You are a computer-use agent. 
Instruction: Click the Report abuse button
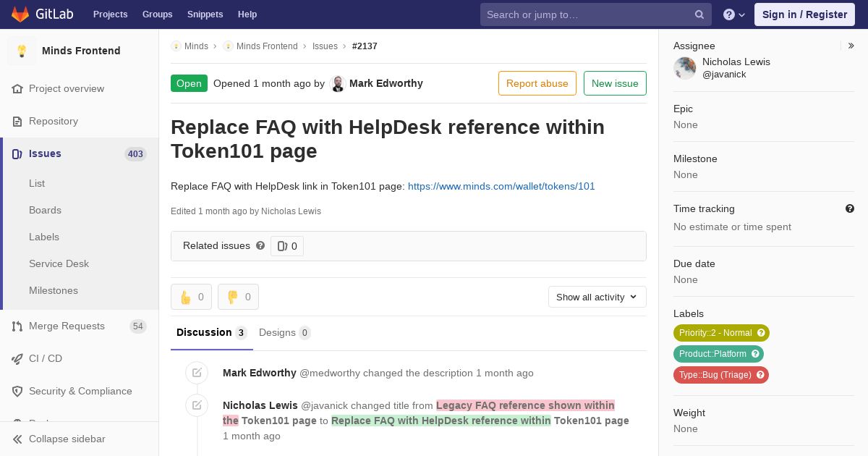537,83
